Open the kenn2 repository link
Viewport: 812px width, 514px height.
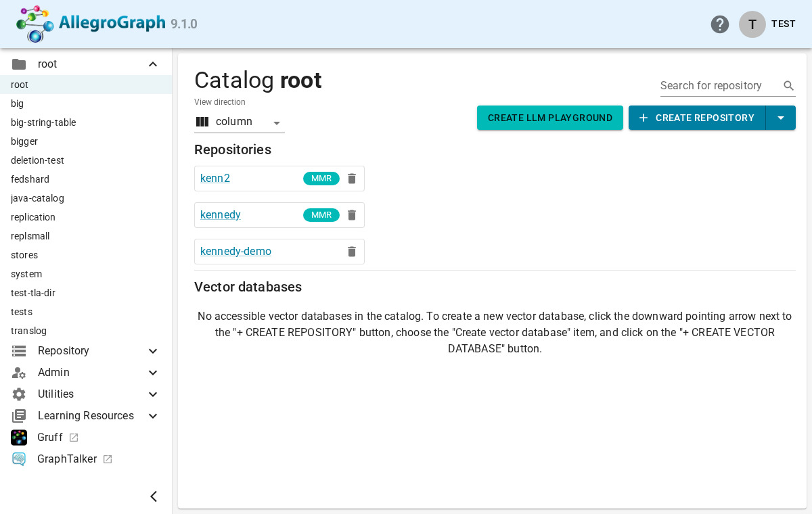tap(215, 179)
